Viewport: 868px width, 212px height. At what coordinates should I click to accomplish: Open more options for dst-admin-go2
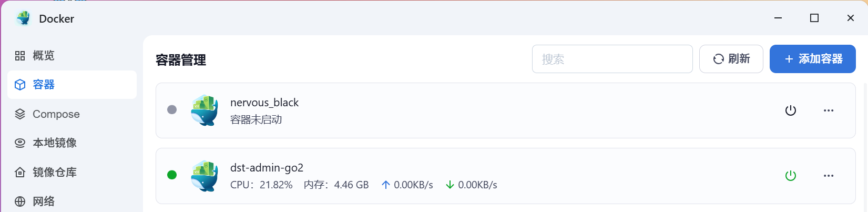(829, 176)
